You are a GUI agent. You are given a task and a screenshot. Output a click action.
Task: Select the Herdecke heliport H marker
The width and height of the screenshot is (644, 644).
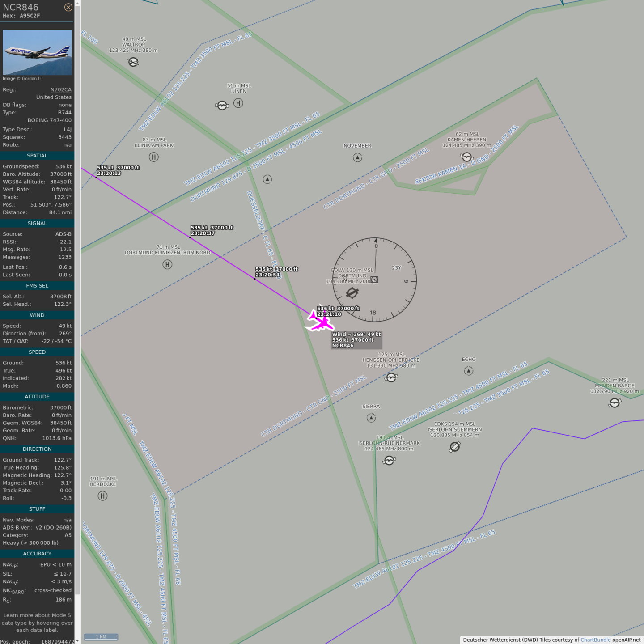pyautogui.click(x=102, y=496)
